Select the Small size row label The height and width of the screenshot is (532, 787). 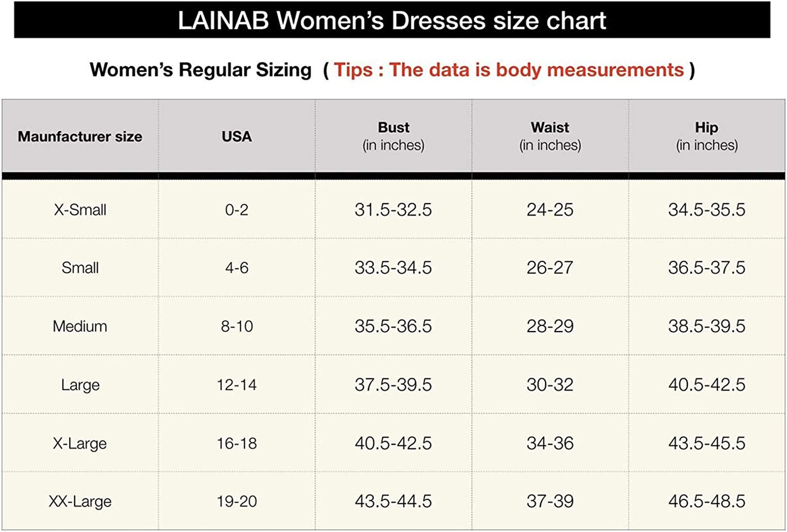click(x=80, y=268)
